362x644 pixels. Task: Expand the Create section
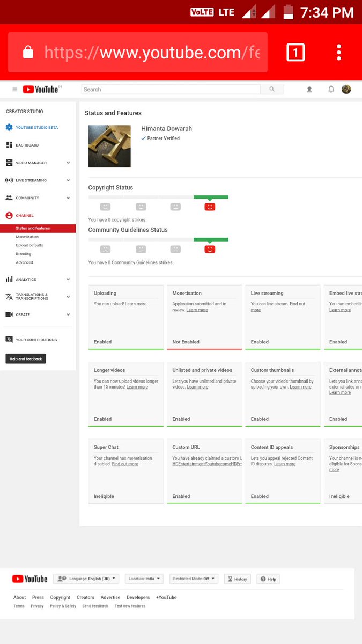click(x=68, y=314)
